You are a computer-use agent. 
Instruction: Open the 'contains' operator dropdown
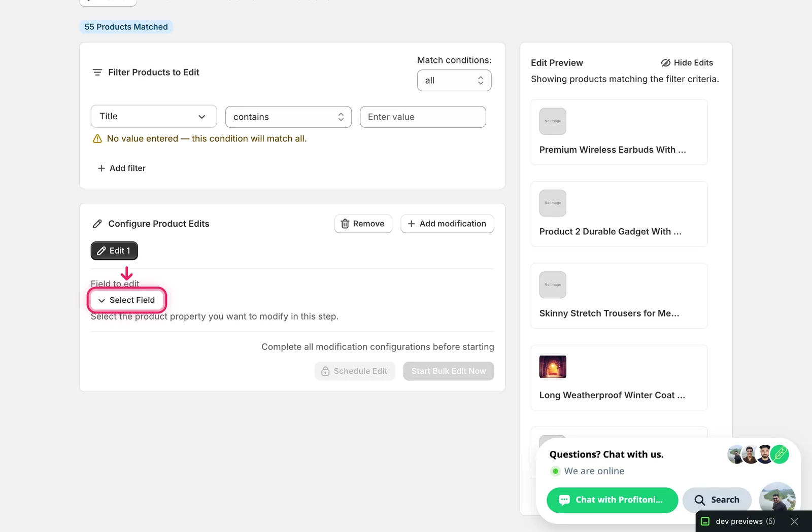(288, 117)
